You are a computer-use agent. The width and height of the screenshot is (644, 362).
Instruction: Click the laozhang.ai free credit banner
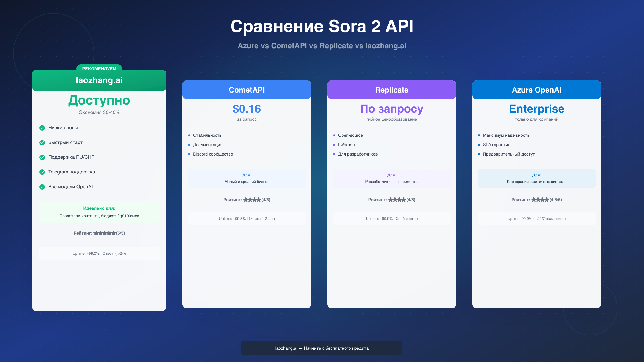322,348
